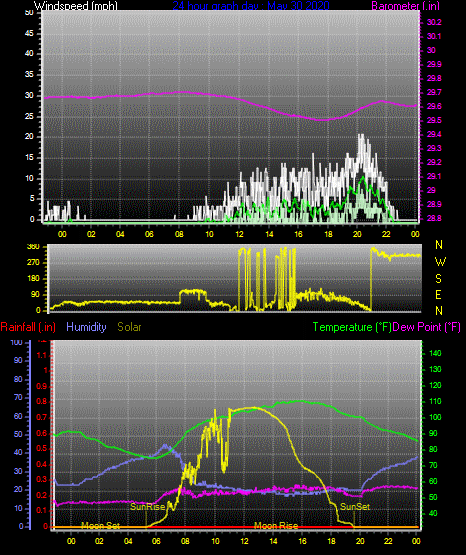
Task: Click the 28.8 barometer axis value
Action: click(434, 218)
